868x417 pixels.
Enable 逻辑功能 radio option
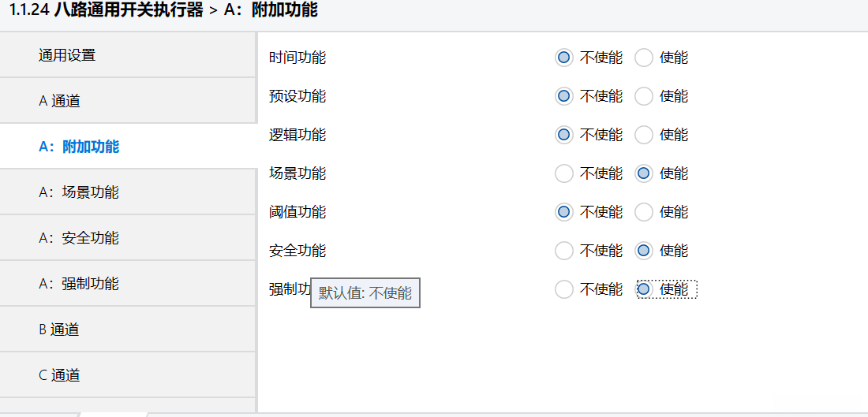point(644,135)
